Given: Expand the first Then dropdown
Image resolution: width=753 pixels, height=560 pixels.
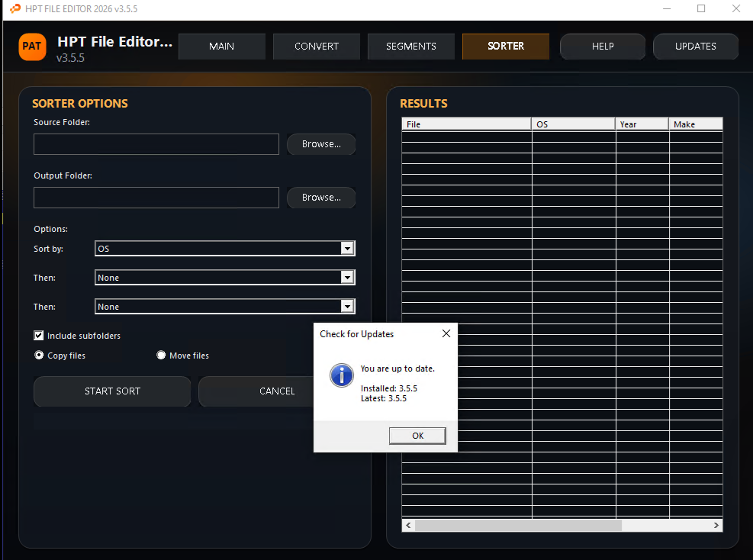Looking at the screenshot, I should pos(347,278).
